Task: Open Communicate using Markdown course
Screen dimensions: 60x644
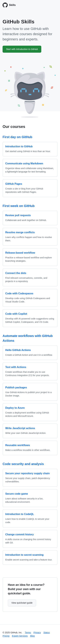Action: point(24,164)
